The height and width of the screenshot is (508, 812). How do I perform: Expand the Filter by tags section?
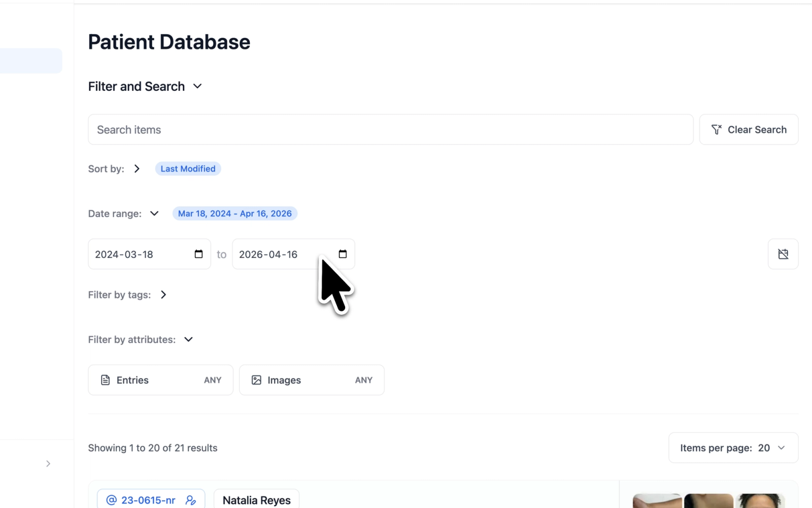pos(163,295)
